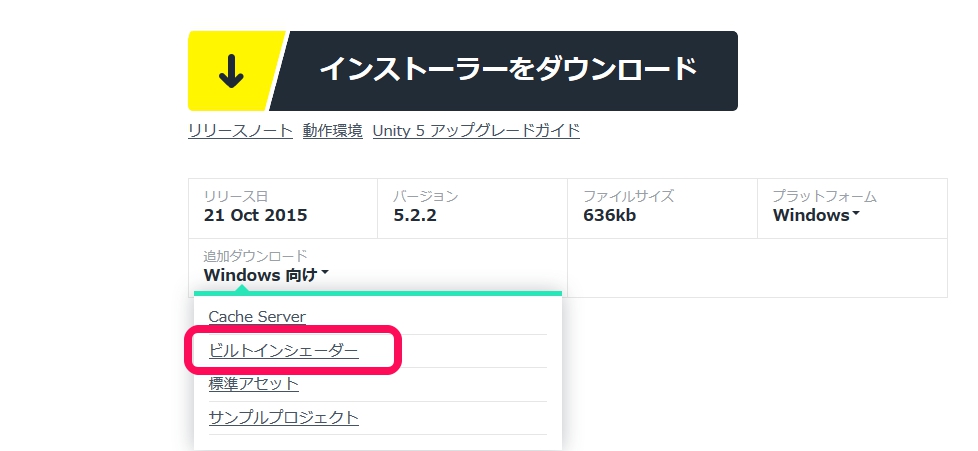Screen dimensions: 978x451
Task: Select 標準アセット from the menu
Action: point(254,384)
